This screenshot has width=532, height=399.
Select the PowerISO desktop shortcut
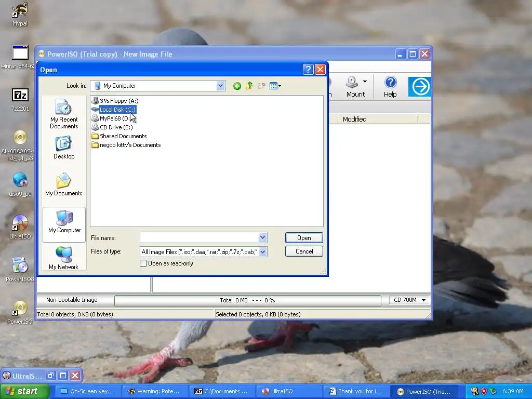[x=20, y=312]
